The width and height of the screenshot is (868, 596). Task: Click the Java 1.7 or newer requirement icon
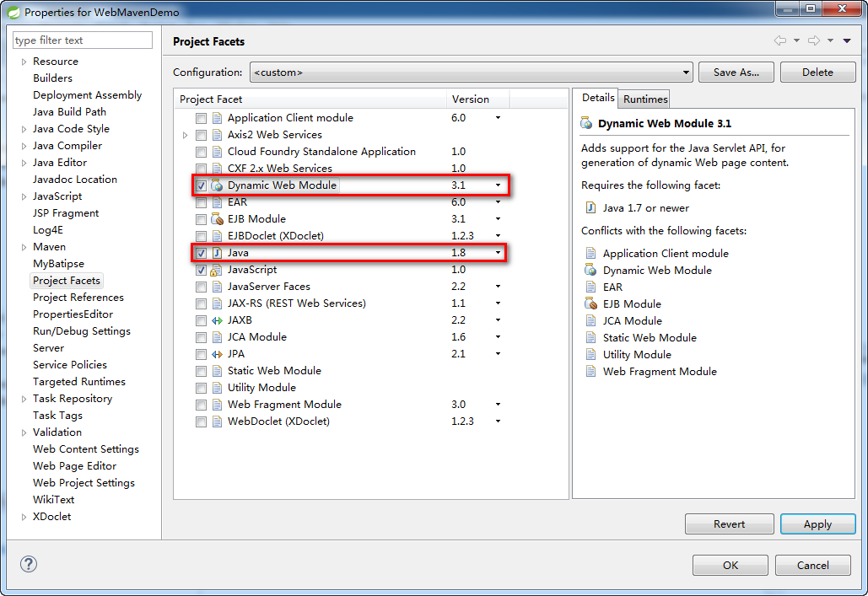pyautogui.click(x=591, y=208)
